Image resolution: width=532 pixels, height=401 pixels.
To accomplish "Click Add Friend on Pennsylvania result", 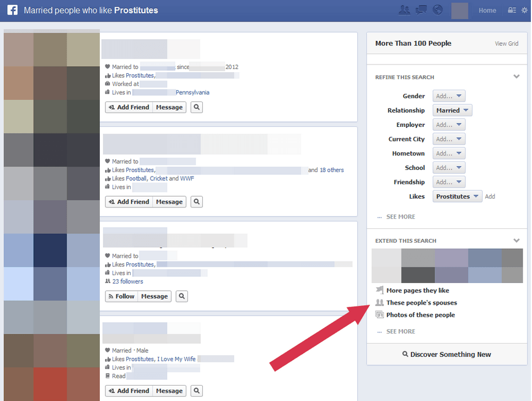I will [x=129, y=108].
